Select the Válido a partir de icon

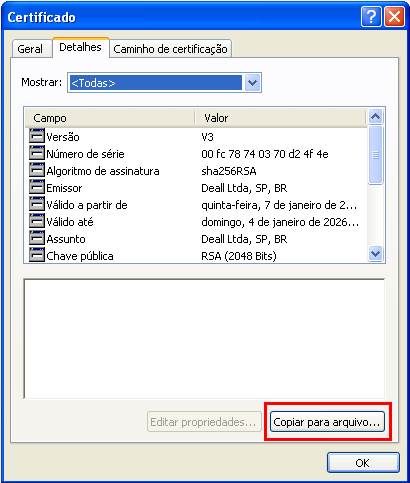tap(37, 204)
